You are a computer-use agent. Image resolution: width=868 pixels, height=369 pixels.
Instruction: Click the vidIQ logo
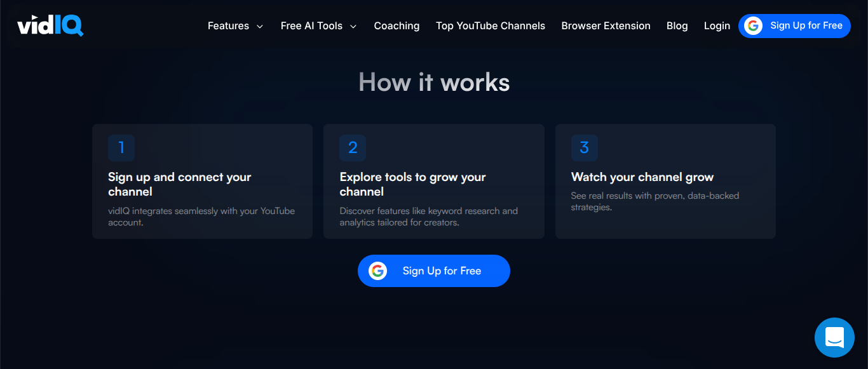(50, 25)
